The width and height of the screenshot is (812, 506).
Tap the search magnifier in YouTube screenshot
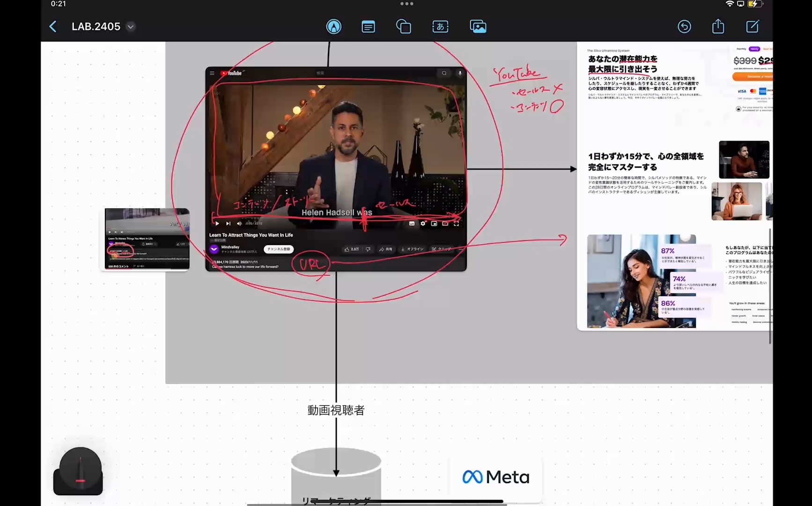444,73
